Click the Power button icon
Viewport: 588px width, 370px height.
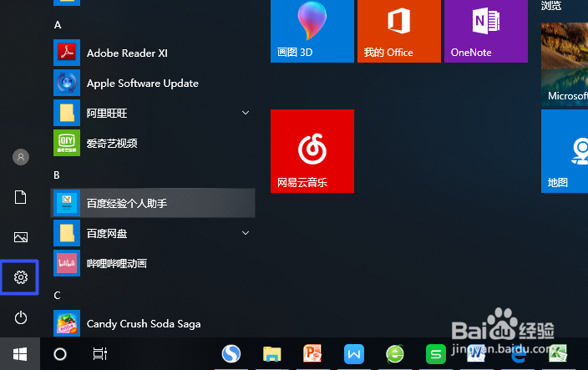click(x=21, y=317)
